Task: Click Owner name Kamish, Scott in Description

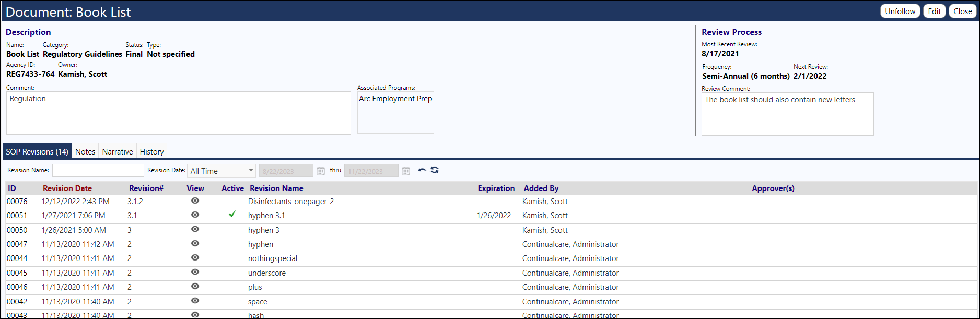Action: pos(83,74)
